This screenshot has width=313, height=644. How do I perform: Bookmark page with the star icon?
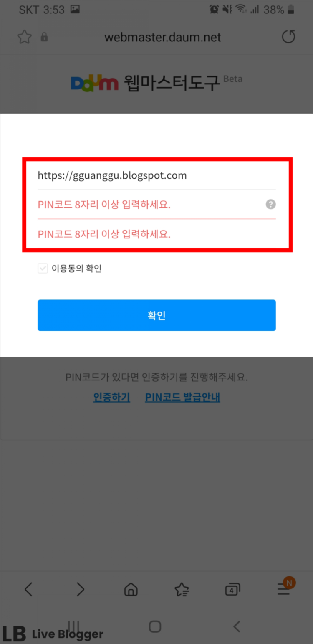(x=24, y=37)
